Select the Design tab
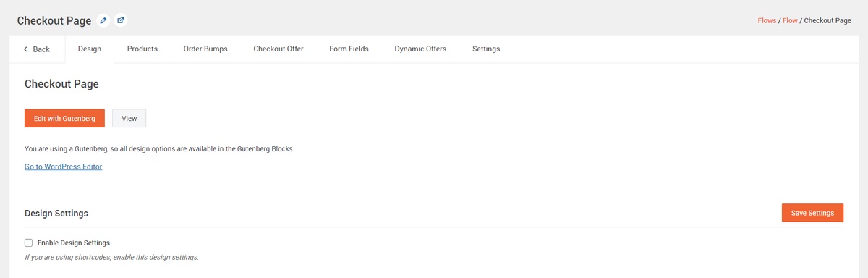Image resolution: width=868 pixels, height=278 pixels. 90,49
